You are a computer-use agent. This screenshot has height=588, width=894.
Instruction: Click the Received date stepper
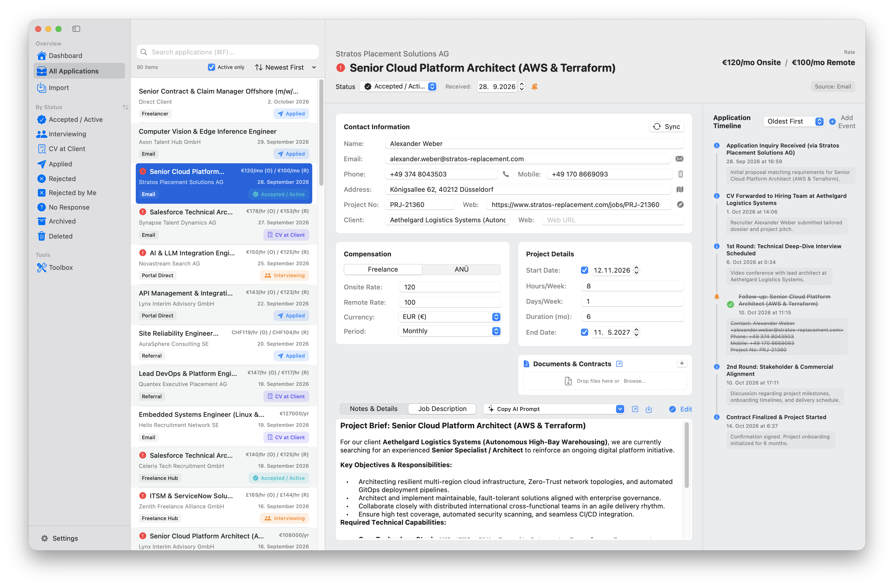521,87
